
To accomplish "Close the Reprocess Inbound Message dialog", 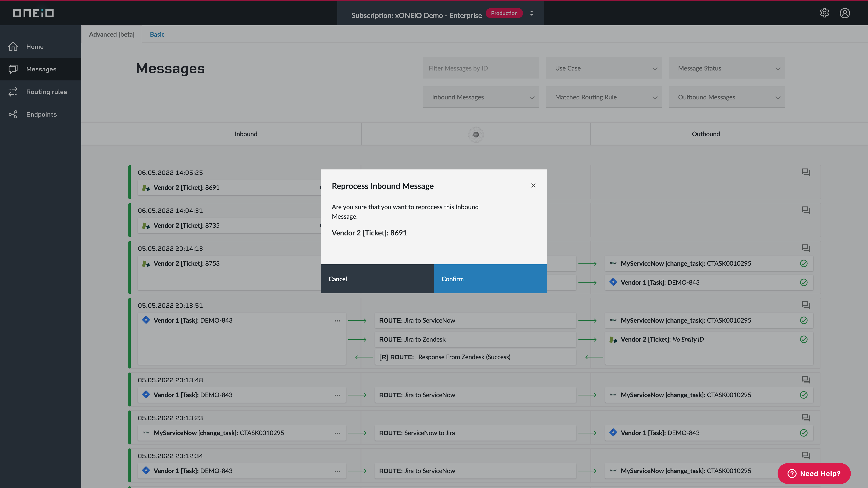I will click(533, 185).
